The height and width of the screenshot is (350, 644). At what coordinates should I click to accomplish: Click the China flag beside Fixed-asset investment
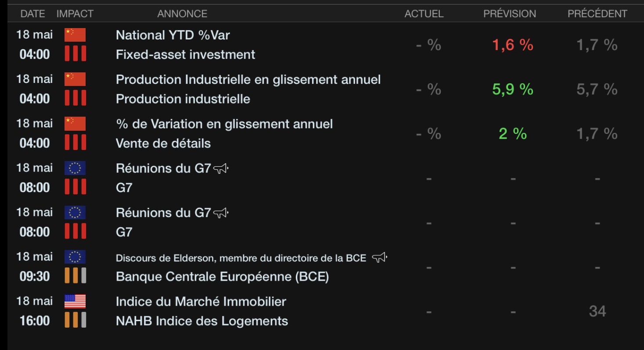click(75, 35)
